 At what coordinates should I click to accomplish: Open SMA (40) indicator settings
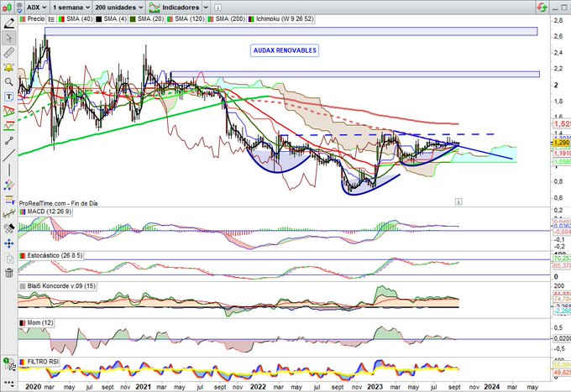pyautogui.click(x=80, y=19)
